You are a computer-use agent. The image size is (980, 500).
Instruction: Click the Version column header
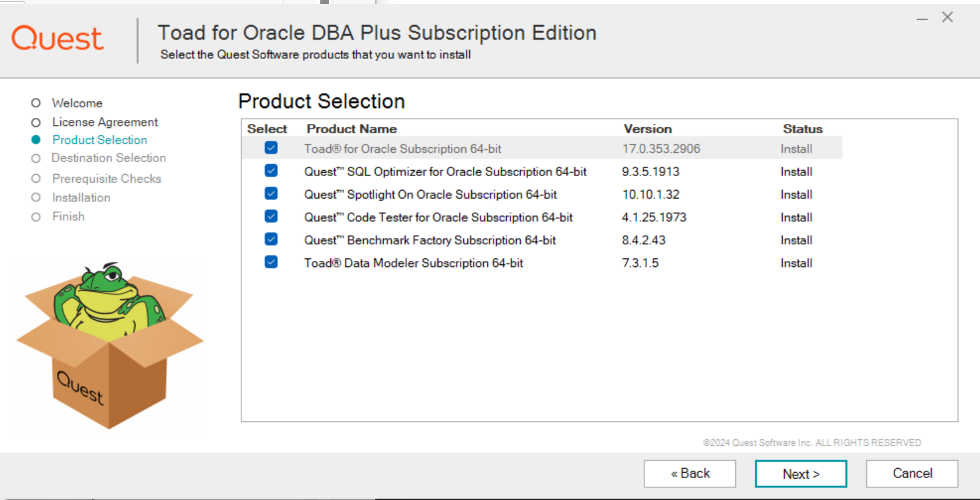(648, 129)
